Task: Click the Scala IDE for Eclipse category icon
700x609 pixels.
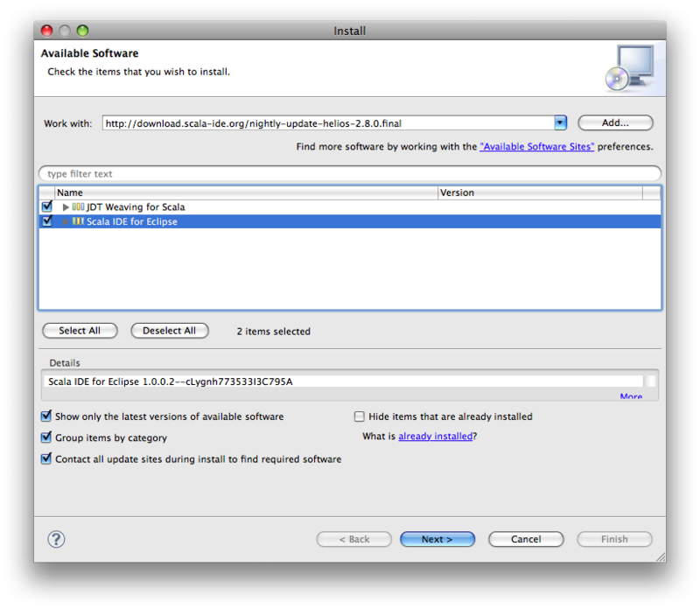Action: point(78,221)
